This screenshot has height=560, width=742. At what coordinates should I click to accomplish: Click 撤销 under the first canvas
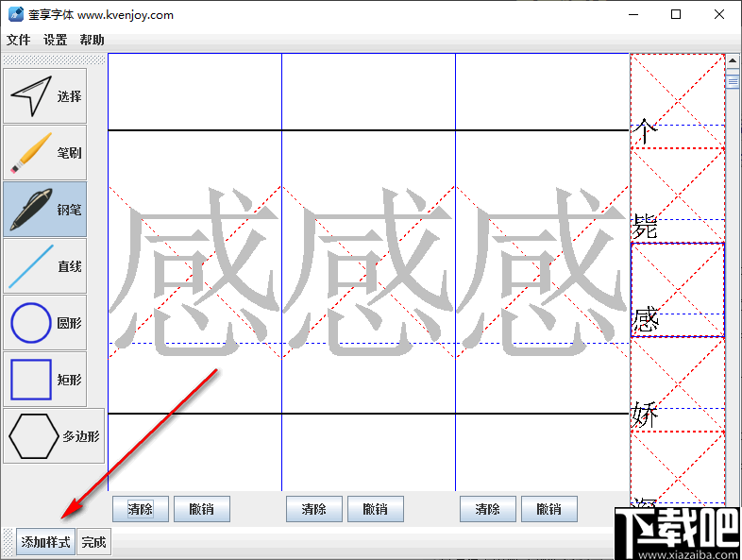[x=202, y=509]
